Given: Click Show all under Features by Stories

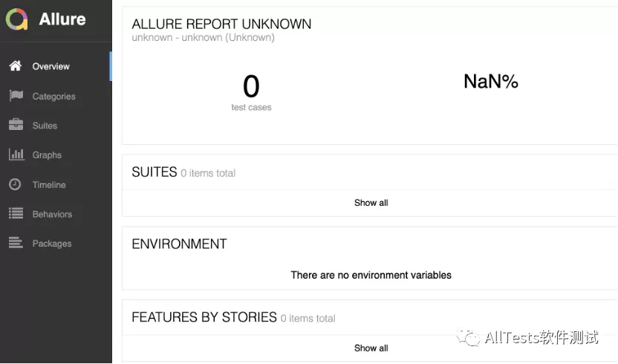Looking at the screenshot, I should [371, 348].
